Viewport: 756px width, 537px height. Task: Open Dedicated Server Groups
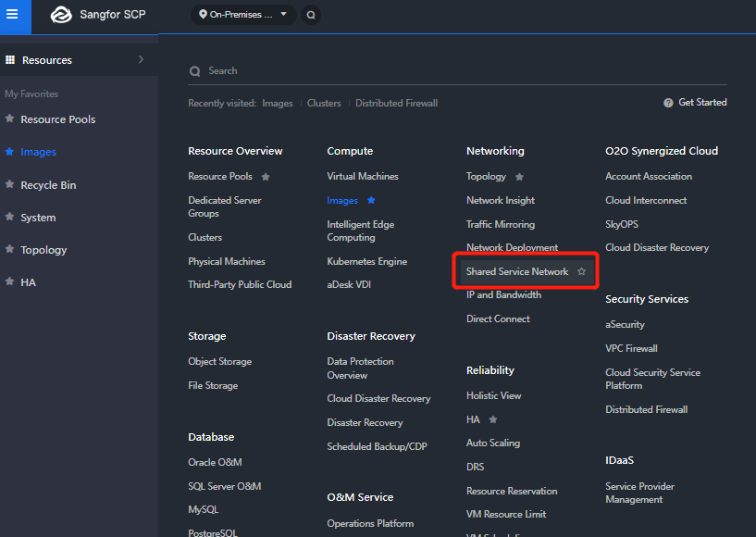(225, 206)
